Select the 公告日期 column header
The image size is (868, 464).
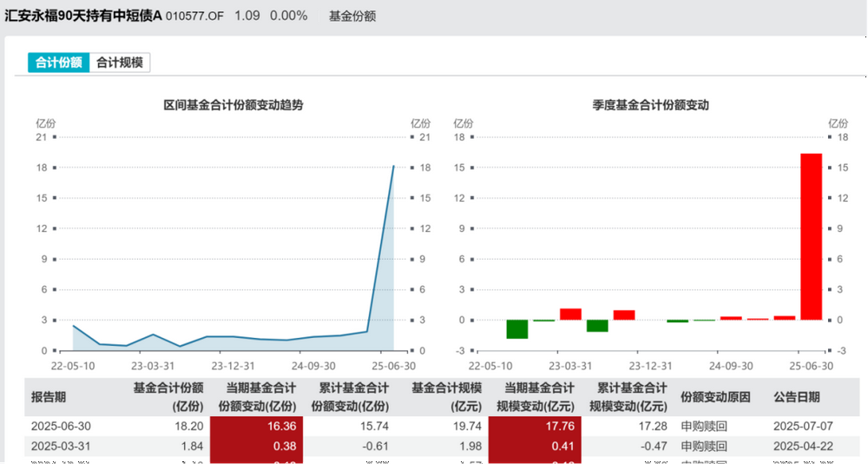pos(796,397)
